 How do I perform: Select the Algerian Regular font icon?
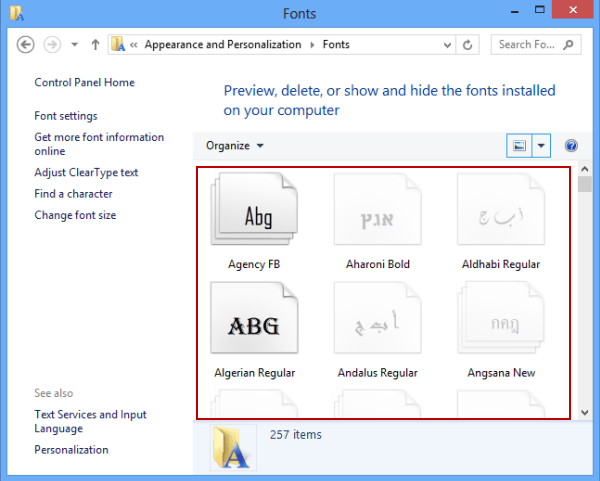point(254,318)
